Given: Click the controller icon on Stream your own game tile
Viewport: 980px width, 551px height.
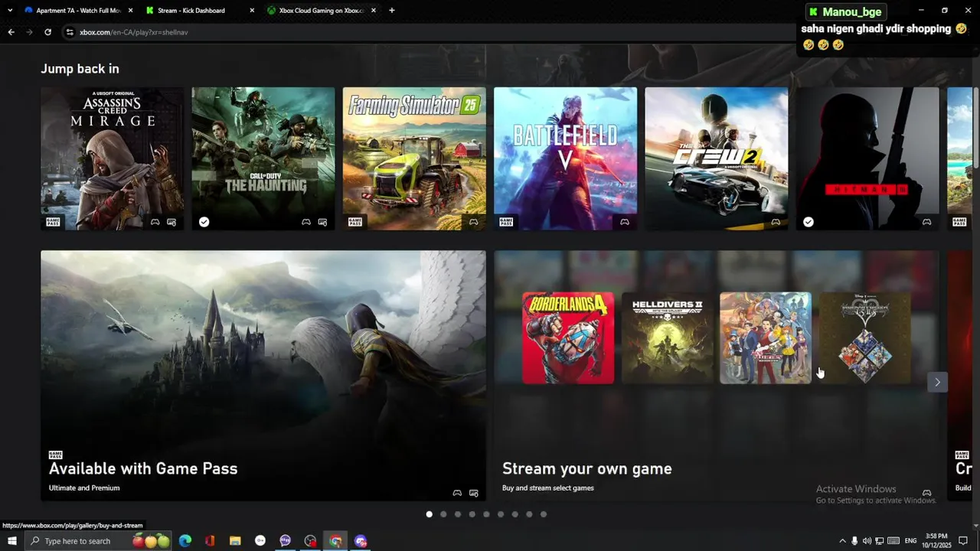Looking at the screenshot, I should [926, 493].
